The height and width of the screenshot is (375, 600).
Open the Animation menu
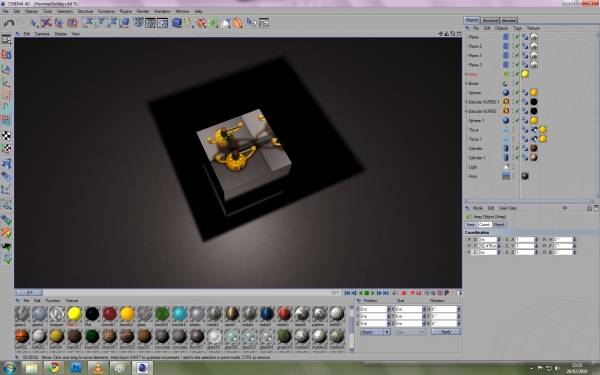coord(162,11)
